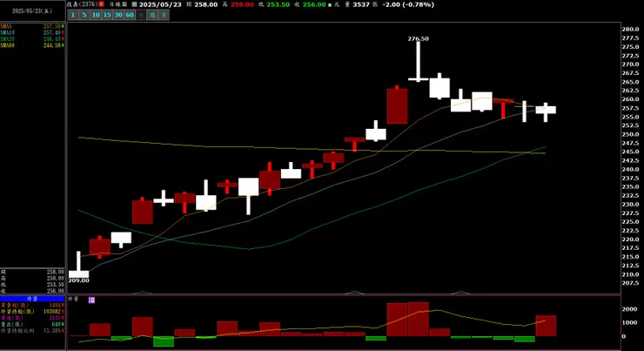Click the 外資 label inside the sub-chart
This screenshot has height=351, width=644.
point(73,300)
